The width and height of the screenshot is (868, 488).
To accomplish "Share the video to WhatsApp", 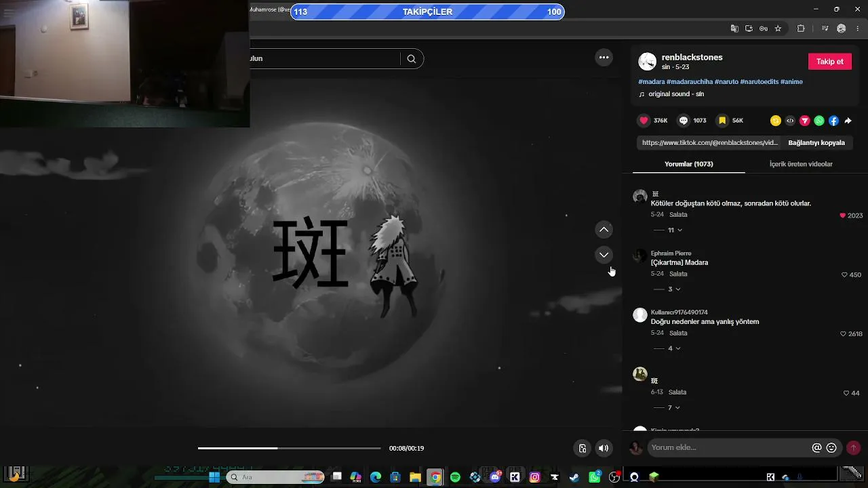I will (x=819, y=121).
